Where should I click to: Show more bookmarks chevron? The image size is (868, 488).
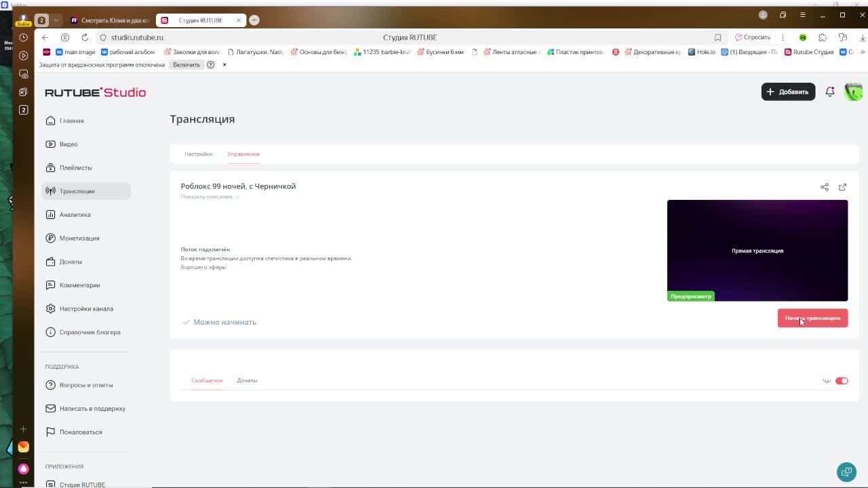click(863, 52)
